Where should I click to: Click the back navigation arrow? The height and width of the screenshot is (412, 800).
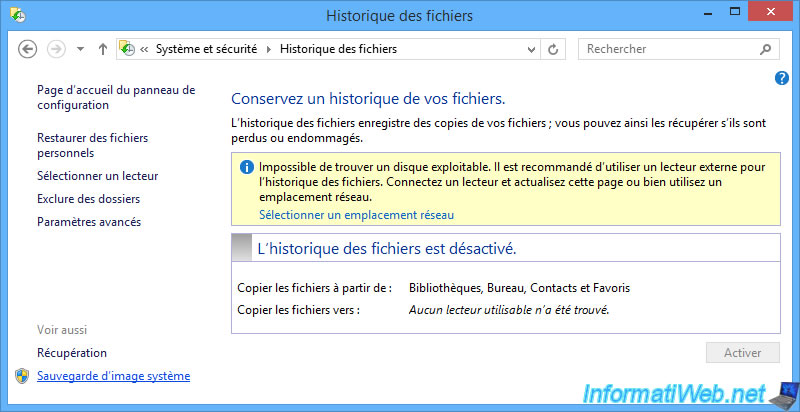pyautogui.click(x=27, y=49)
